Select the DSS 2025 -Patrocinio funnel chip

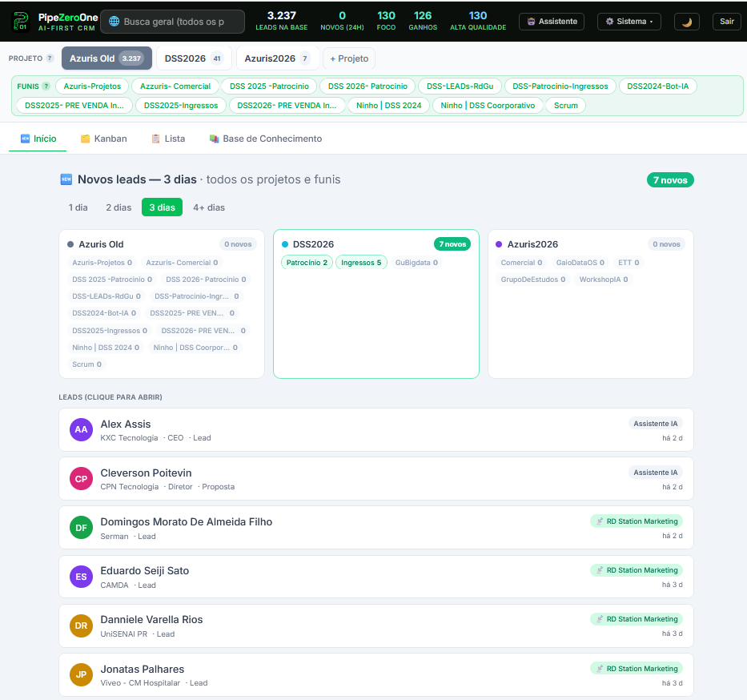[269, 86]
